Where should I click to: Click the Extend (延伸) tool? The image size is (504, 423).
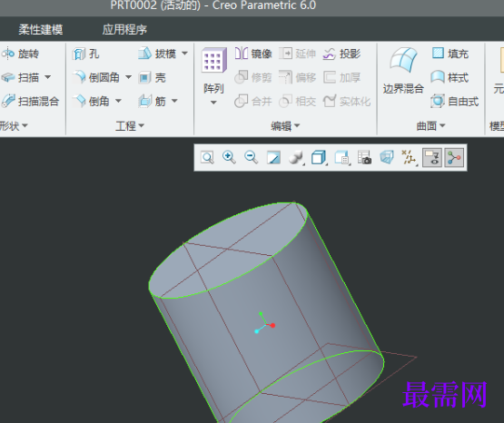[x=297, y=54]
